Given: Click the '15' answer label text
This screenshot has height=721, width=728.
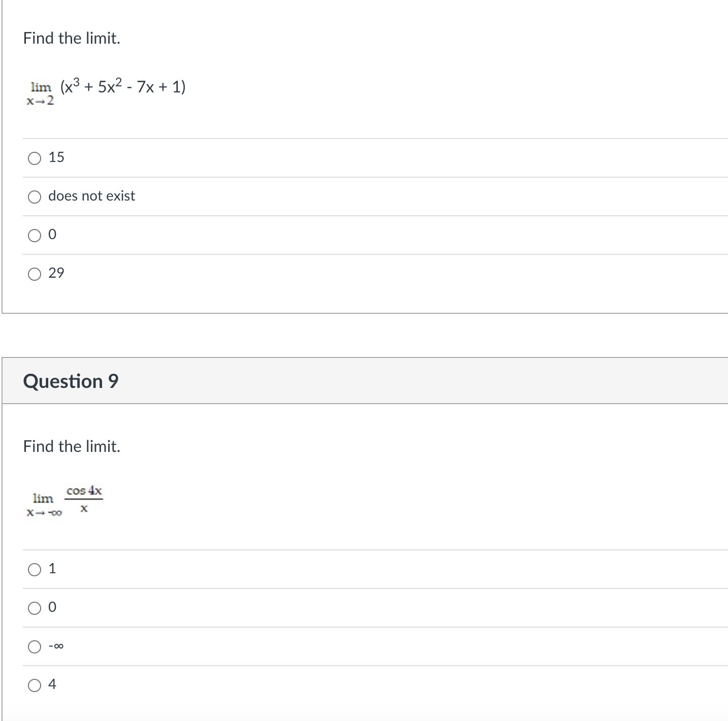Looking at the screenshot, I should coord(56,157).
